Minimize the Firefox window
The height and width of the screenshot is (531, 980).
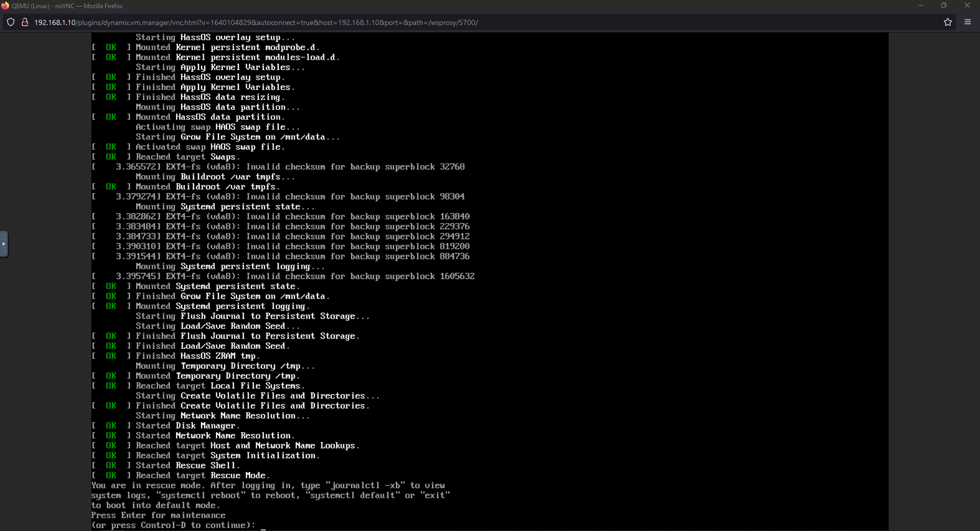pos(921,6)
